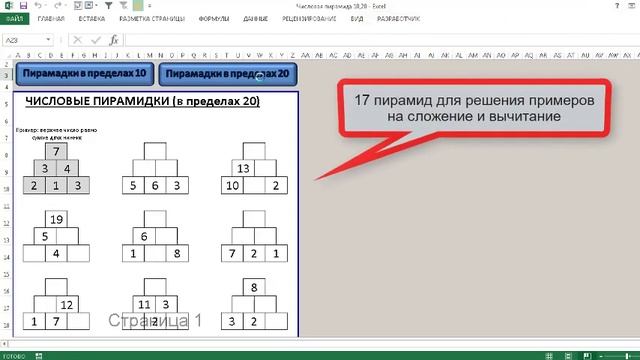Switch to Page Break Preview in status bar
The width and height of the screenshot is (640, 360).
pos(587,356)
